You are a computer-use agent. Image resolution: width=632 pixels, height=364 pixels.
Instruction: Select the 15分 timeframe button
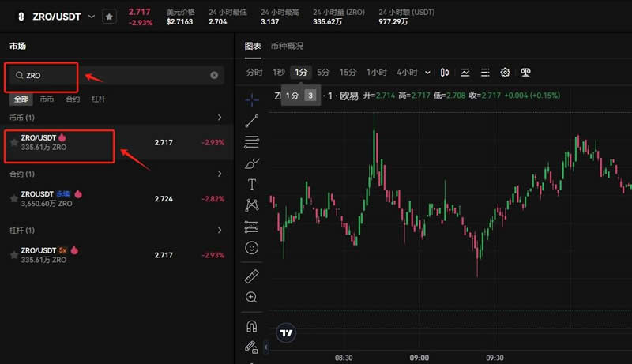click(x=348, y=73)
